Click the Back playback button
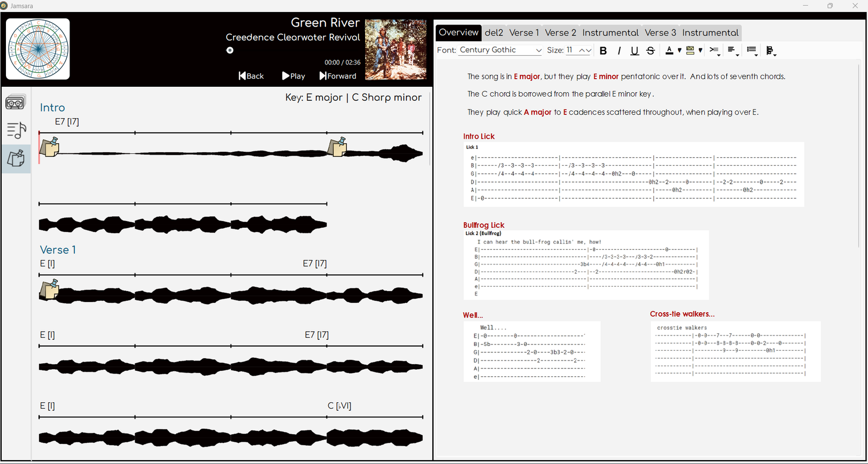Screen dimensions: 868x464 (251, 76)
